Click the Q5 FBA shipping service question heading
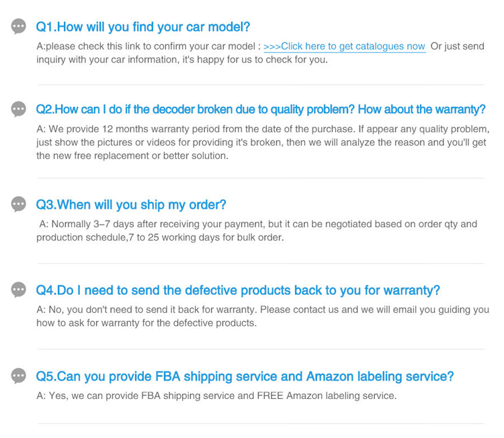Screen dimensions: 504x438 (x=245, y=376)
